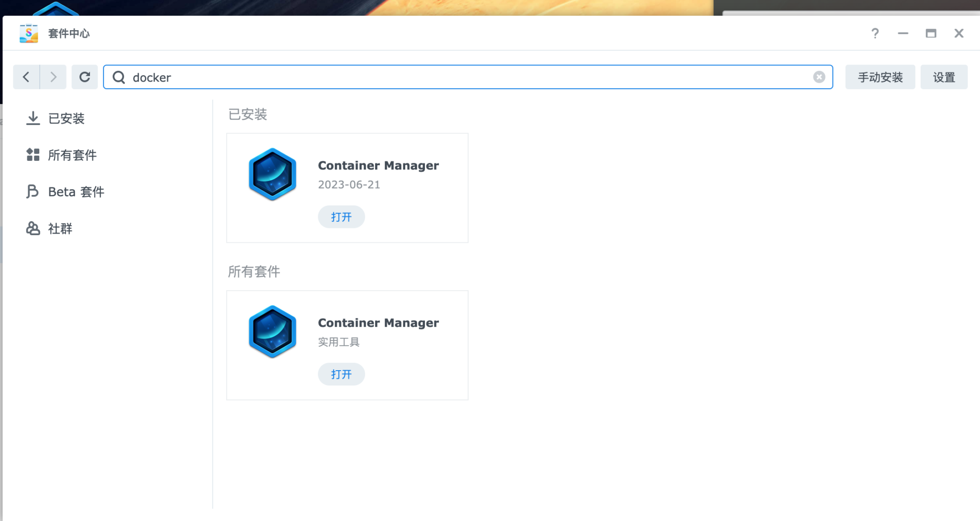This screenshot has height=521, width=980.
Task: Click the Container Manager card under 所有套件
Action: [x=347, y=344]
